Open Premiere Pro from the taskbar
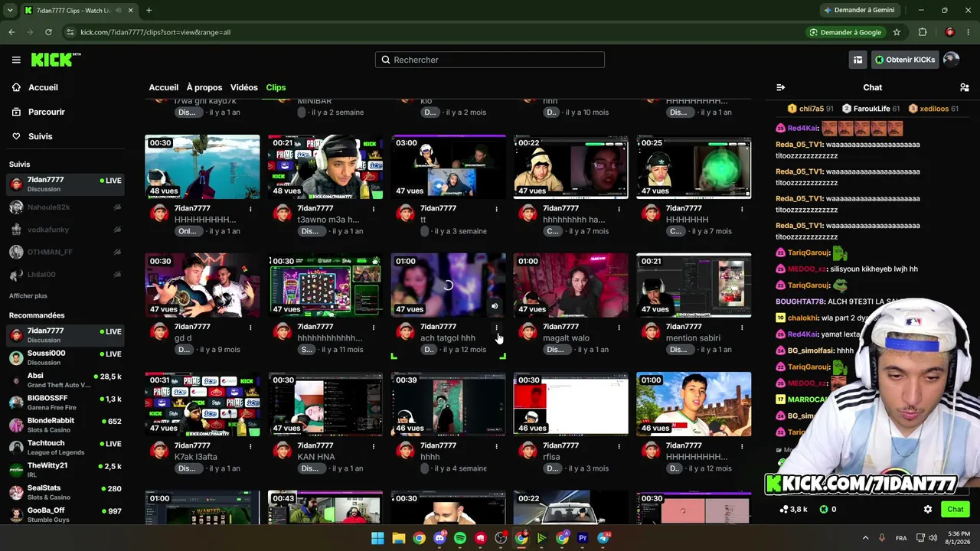 coord(583,538)
